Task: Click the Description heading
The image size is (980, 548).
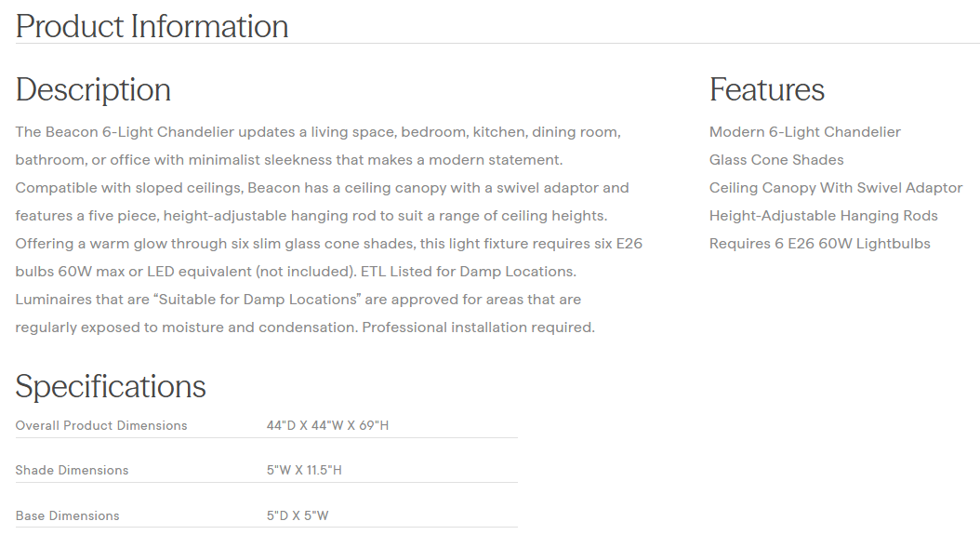Action: pos(93,89)
